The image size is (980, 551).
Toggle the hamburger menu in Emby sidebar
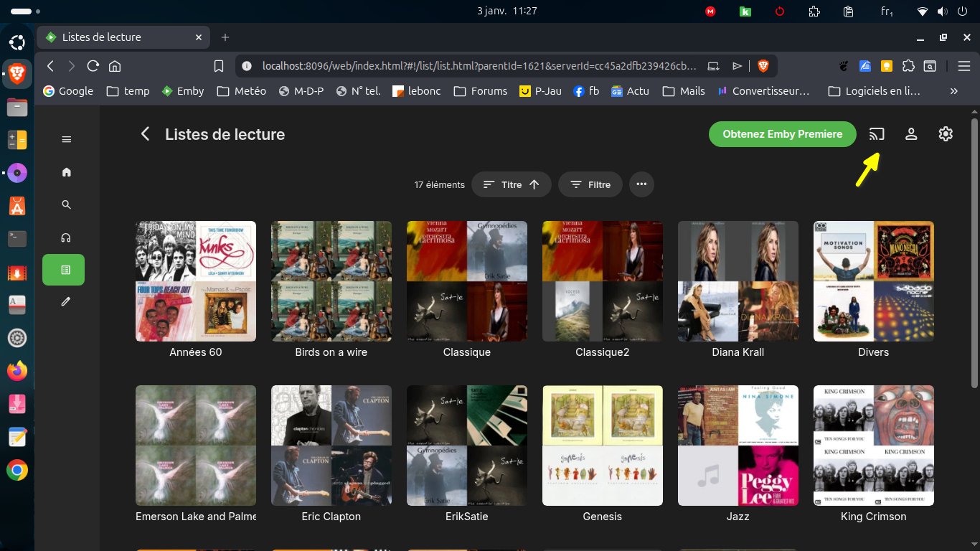pos(67,139)
